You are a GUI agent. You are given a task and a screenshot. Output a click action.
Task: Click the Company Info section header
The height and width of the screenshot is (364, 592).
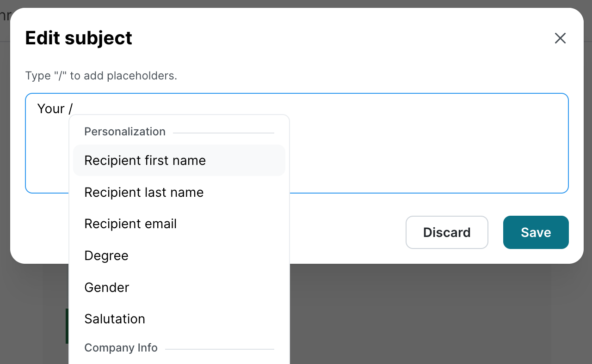tap(121, 348)
